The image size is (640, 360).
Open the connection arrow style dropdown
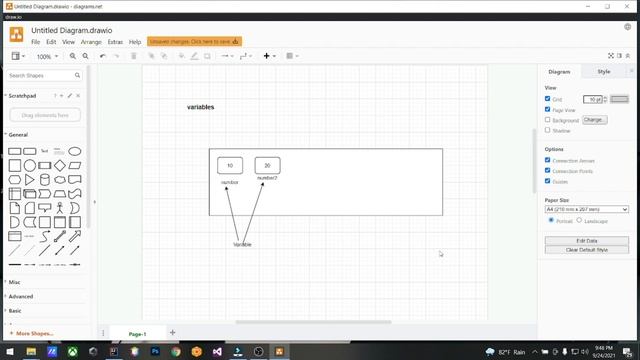(227, 56)
